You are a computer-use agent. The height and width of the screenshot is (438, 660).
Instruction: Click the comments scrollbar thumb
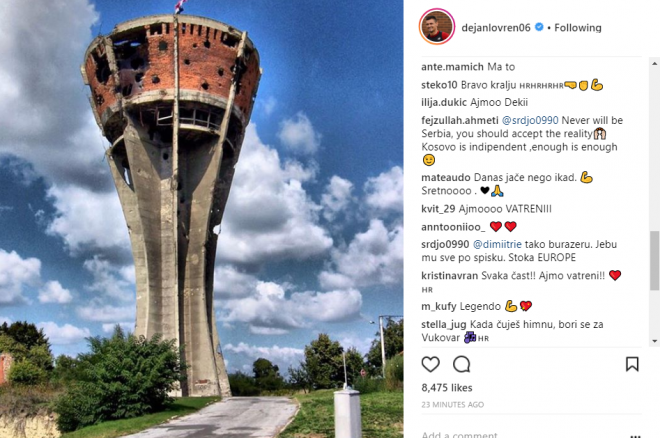coord(655,260)
